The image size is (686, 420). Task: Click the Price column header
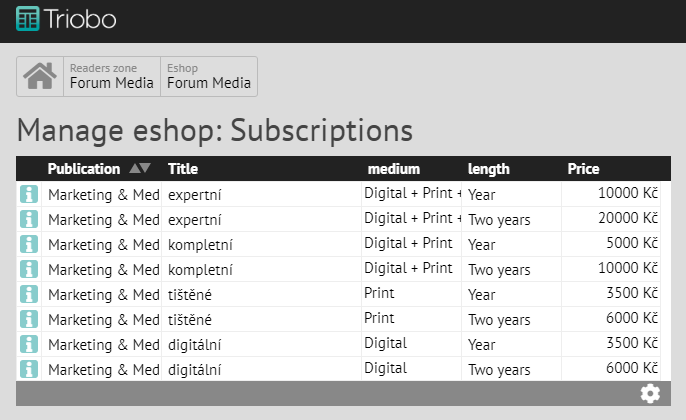click(583, 169)
